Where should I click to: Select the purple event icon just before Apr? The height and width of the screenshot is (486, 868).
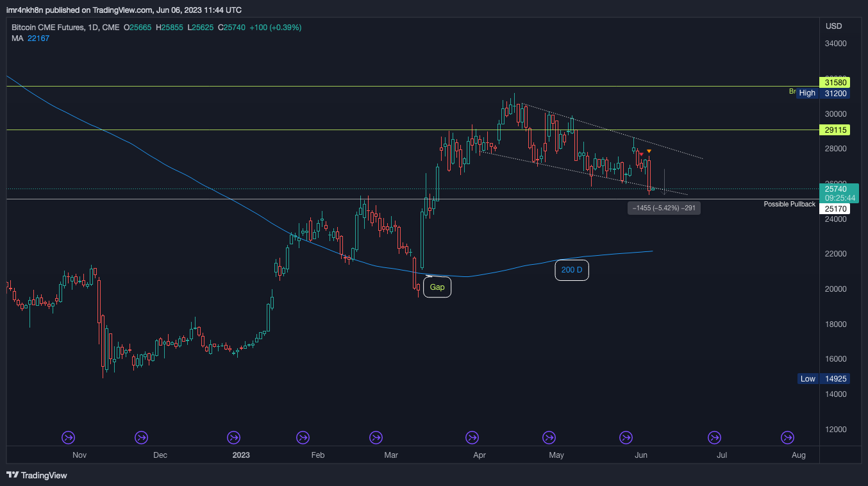(472, 437)
